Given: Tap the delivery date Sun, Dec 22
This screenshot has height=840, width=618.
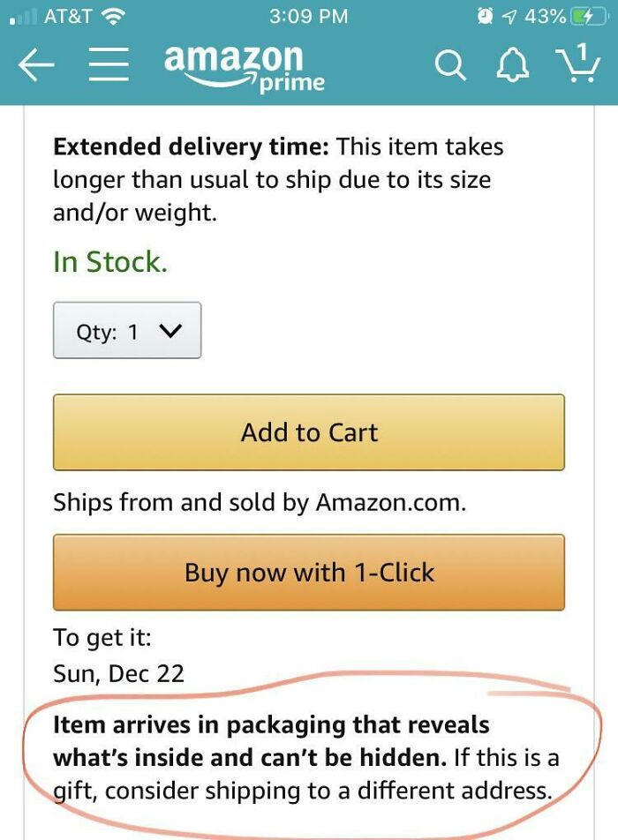Looking at the screenshot, I should pyautogui.click(x=118, y=672).
